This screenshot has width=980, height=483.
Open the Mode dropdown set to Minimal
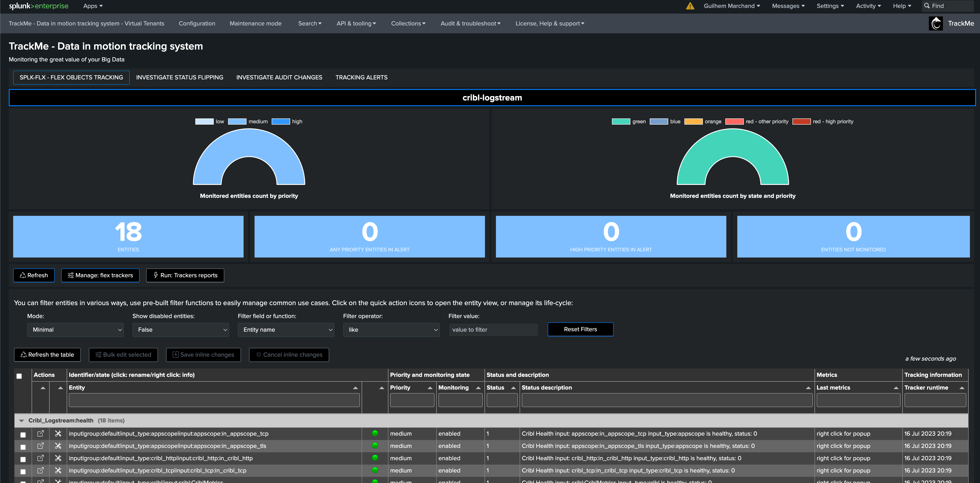[x=76, y=329]
